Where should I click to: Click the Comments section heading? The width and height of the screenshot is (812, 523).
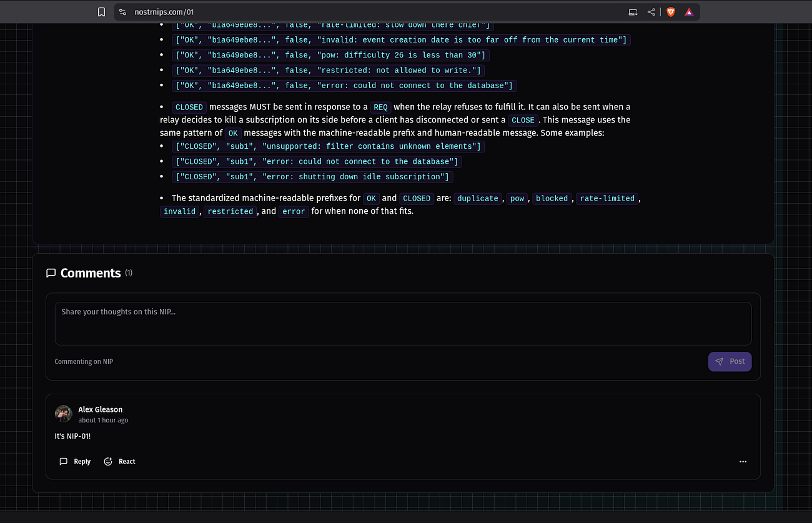pos(91,273)
